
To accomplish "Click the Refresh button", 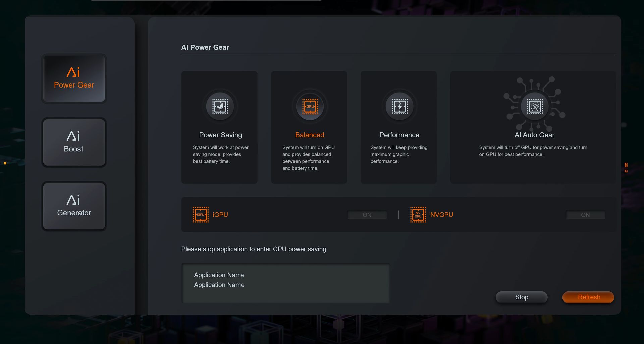I will 588,297.
